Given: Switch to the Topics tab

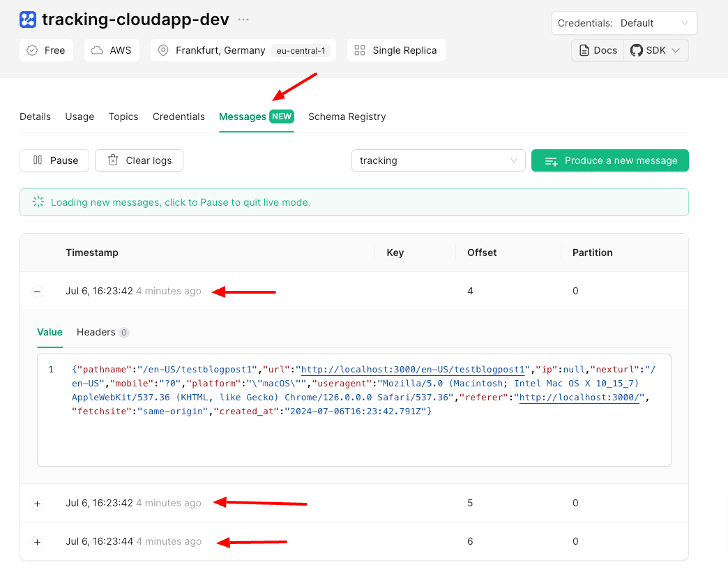Looking at the screenshot, I should coord(123,116).
